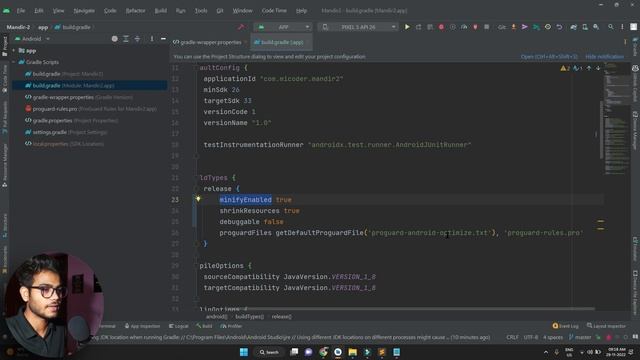Screen dimensions: 640x360
Task: Click the Git rollback undo icon
Action: (x=559, y=27)
